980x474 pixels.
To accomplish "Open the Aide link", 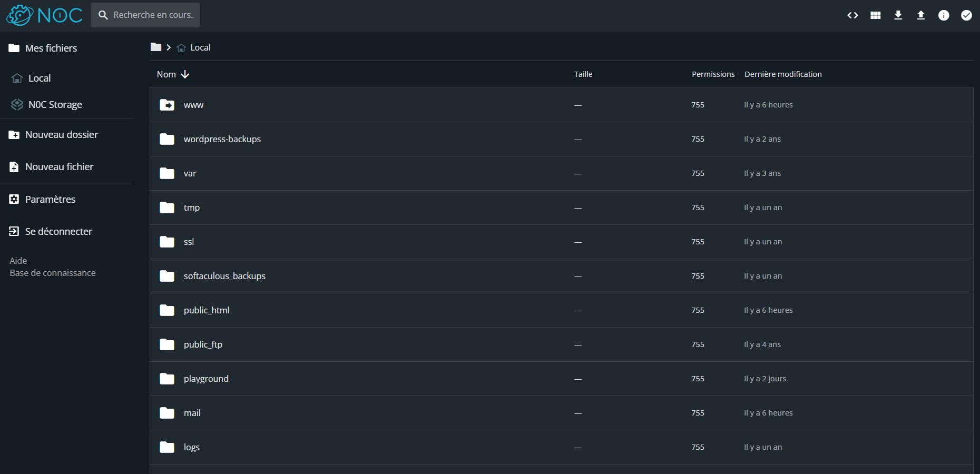I will [x=18, y=261].
